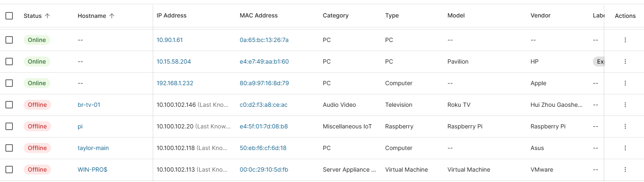
Task: Open actions menu for 10.90.1.61 row
Action: click(x=625, y=40)
